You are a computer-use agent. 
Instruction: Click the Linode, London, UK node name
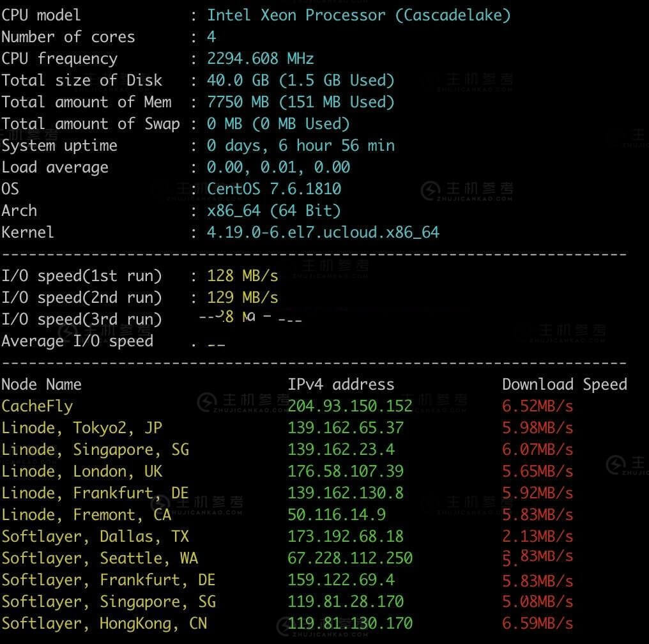(x=82, y=471)
